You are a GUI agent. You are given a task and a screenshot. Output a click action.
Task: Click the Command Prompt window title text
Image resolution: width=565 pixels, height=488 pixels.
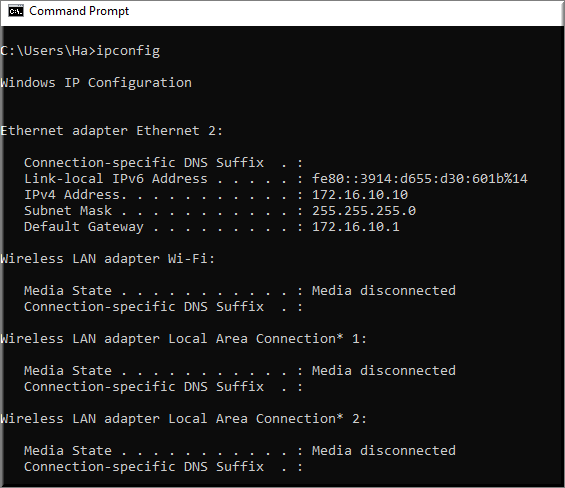tap(79, 11)
